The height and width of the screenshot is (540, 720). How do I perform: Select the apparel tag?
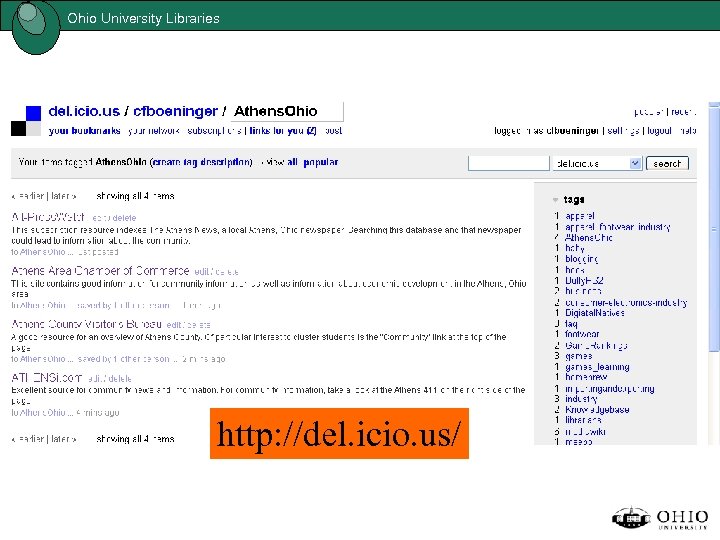(580, 216)
